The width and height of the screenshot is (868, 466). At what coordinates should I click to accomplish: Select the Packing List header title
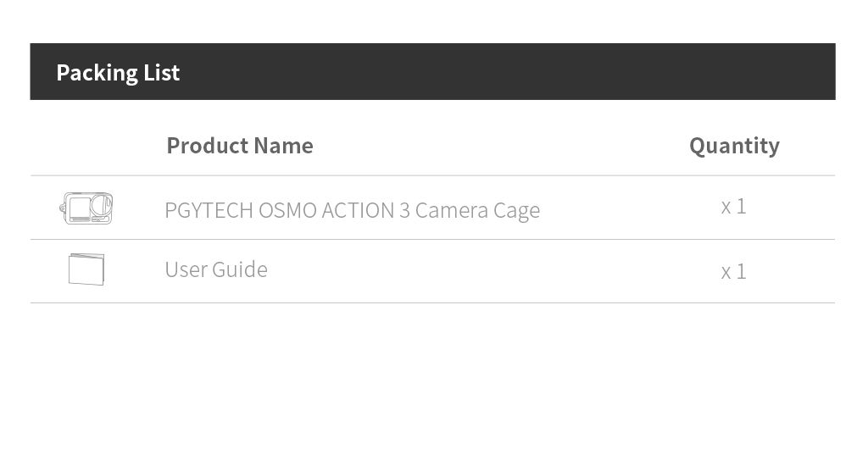(x=118, y=73)
